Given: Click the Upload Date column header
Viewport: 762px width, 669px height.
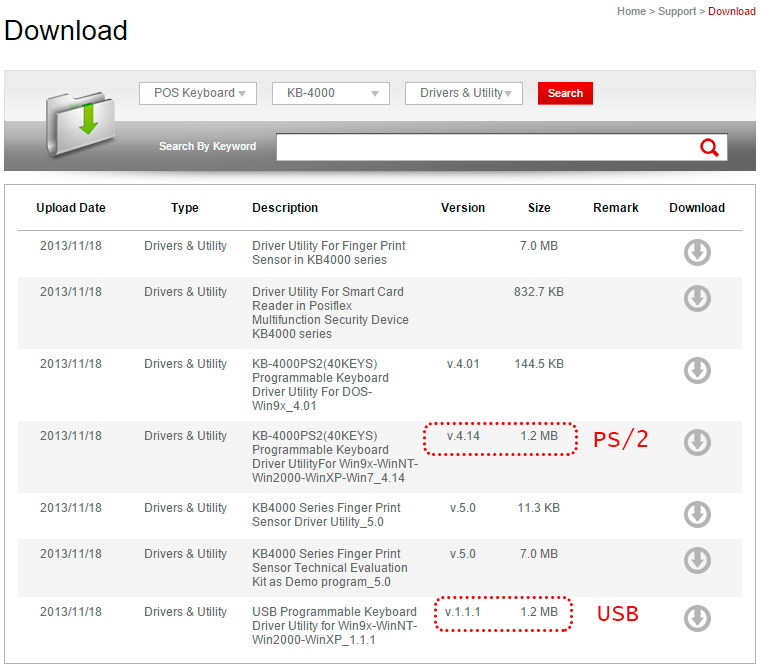Looking at the screenshot, I should click(x=71, y=208).
